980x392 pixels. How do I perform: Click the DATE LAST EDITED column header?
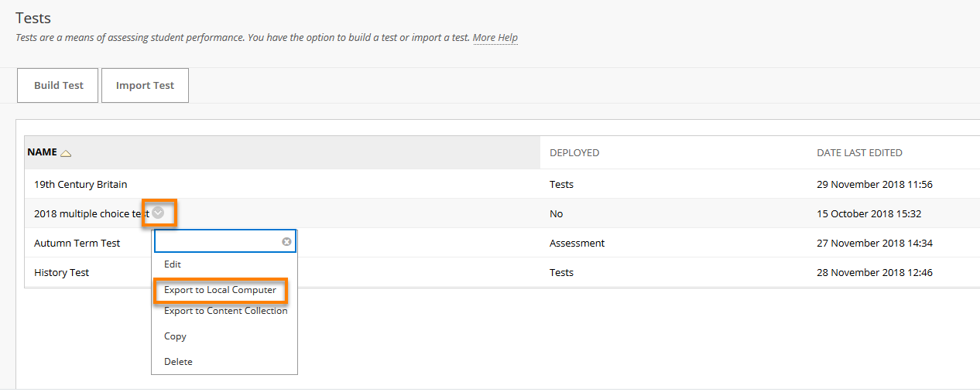[859, 153]
